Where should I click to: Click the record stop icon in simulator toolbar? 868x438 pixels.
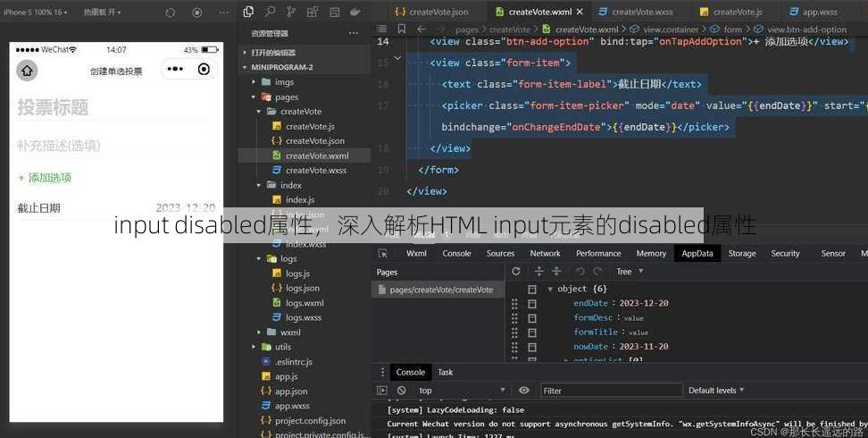pyautogui.click(x=197, y=13)
